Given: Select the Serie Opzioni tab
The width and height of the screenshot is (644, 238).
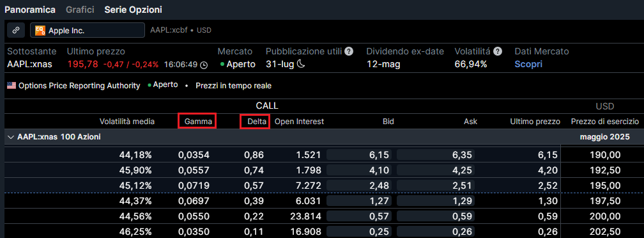Looking at the screenshot, I should coord(133,10).
